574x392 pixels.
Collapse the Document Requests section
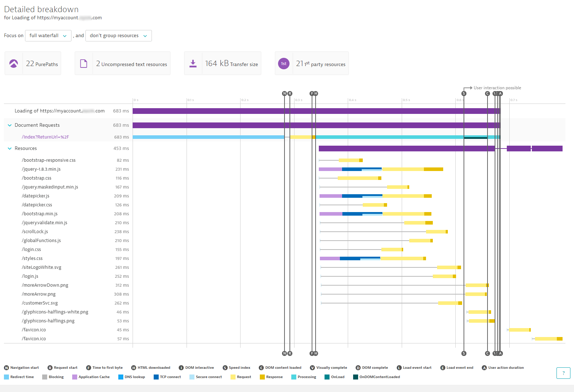pyautogui.click(x=9, y=125)
